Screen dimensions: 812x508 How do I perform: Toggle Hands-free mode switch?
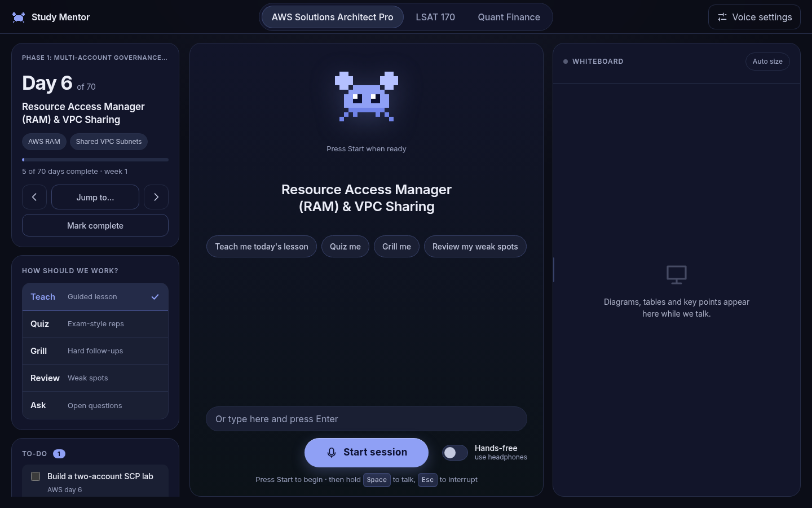(455, 453)
